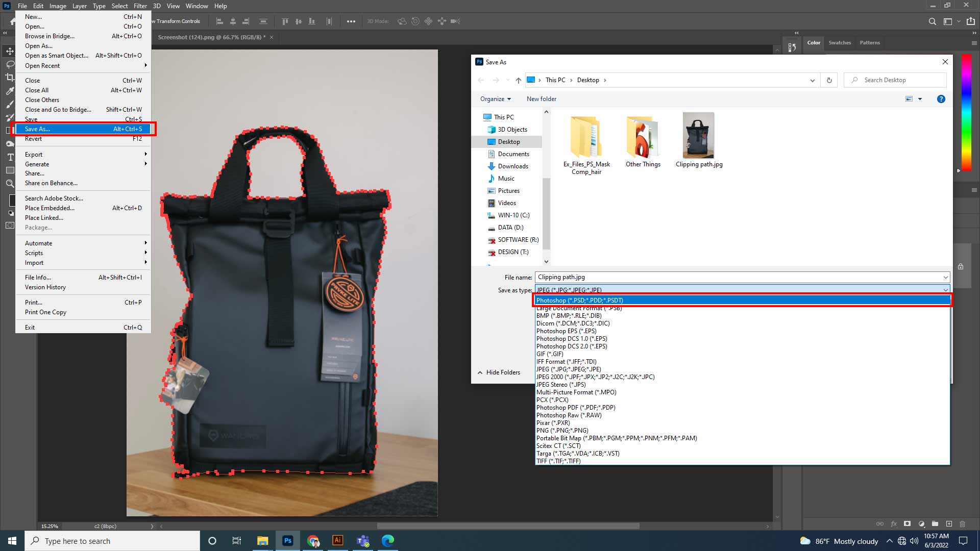The image size is (980, 551).
Task: Open Chrome from the taskbar
Action: (313, 541)
